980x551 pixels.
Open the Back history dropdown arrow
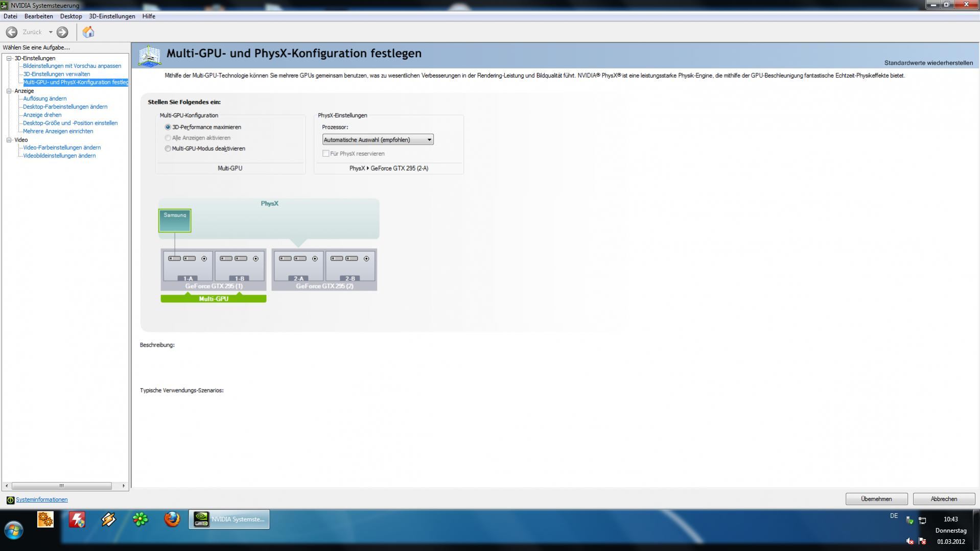[51, 32]
